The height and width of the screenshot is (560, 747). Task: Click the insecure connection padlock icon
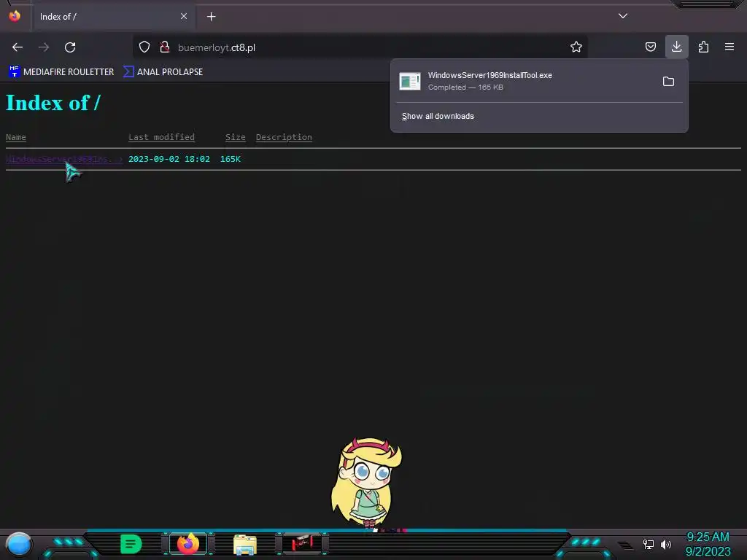coord(165,47)
